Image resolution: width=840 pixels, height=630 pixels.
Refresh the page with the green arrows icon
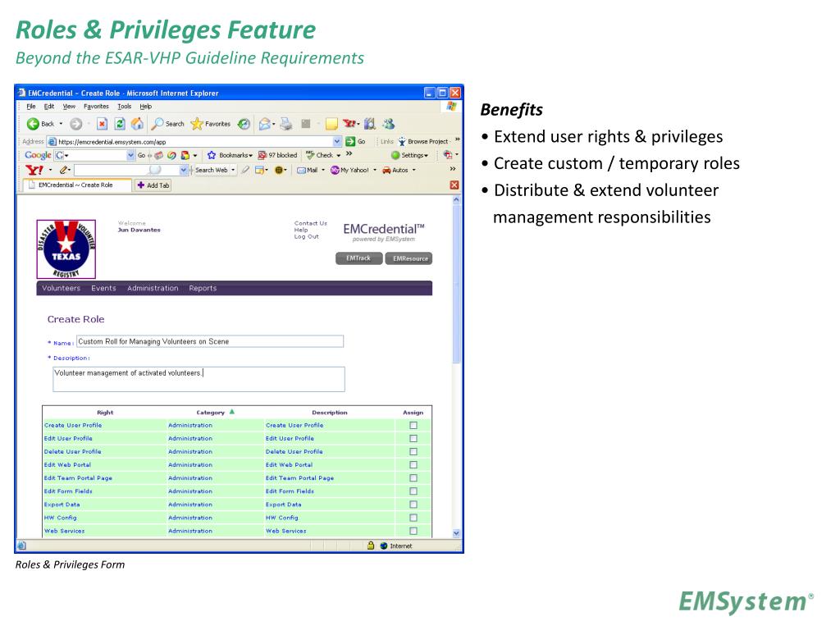point(120,124)
